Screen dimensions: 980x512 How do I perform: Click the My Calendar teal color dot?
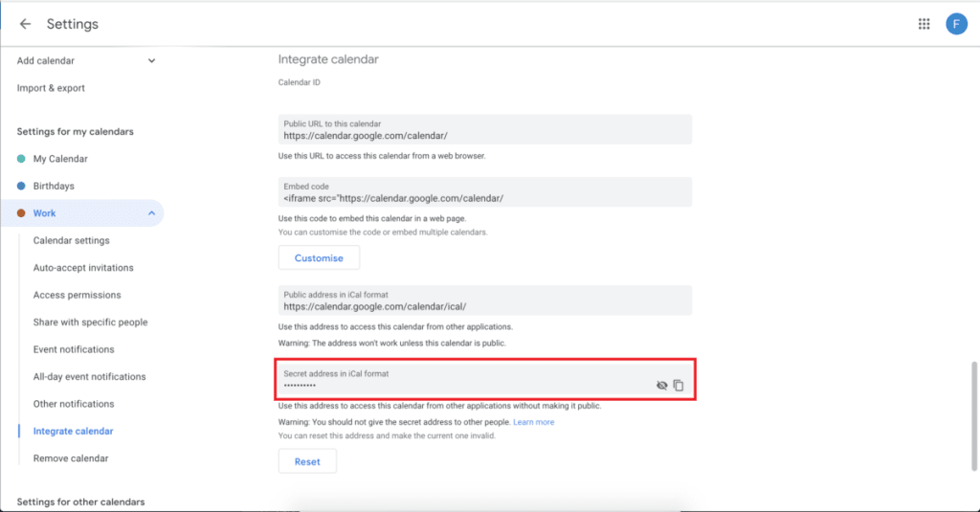coord(21,159)
